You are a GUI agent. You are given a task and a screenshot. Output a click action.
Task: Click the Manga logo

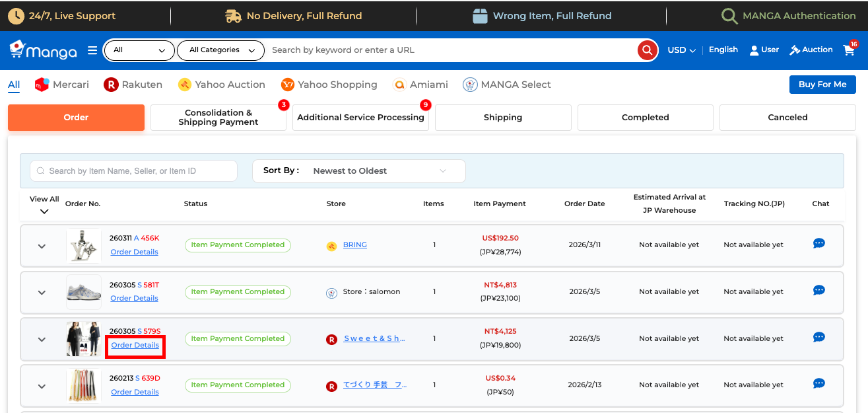click(x=44, y=50)
